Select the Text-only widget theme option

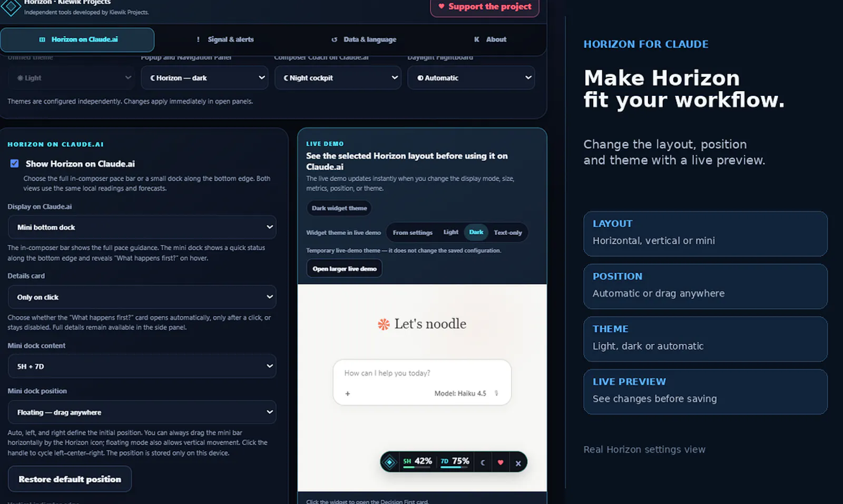tap(508, 232)
